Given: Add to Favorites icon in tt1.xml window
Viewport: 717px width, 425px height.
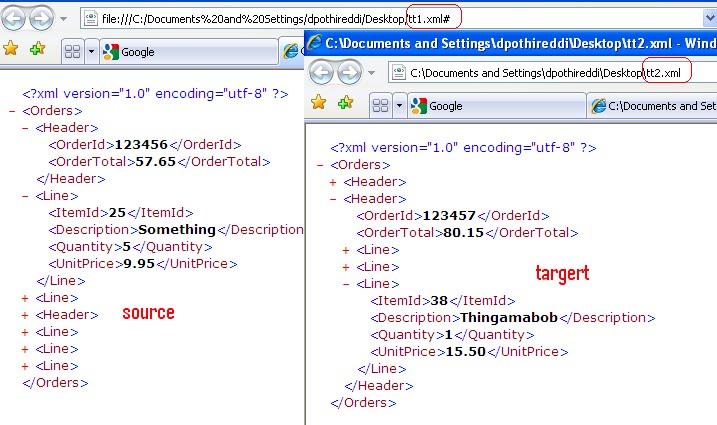Looking at the screenshot, I should [x=38, y=48].
